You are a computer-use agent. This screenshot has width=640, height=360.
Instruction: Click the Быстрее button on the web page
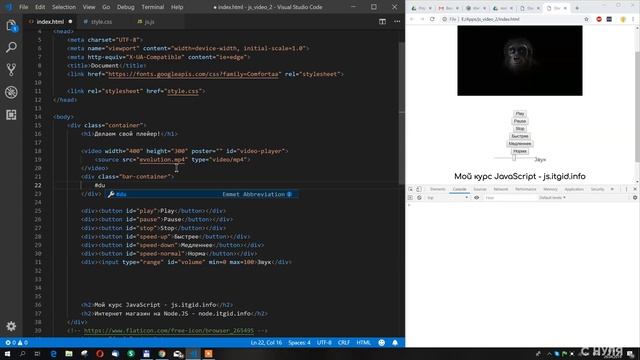coord(520,136)
